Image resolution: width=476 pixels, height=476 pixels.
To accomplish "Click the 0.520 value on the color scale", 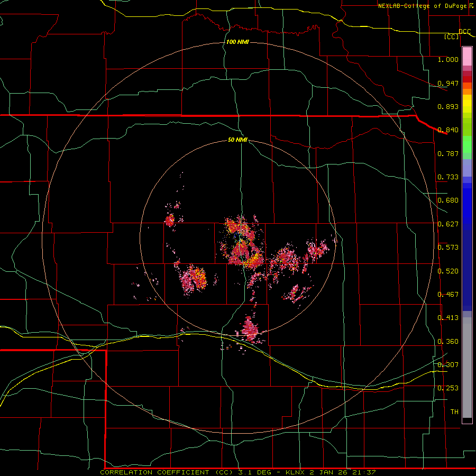I will (x=448, y=271).
